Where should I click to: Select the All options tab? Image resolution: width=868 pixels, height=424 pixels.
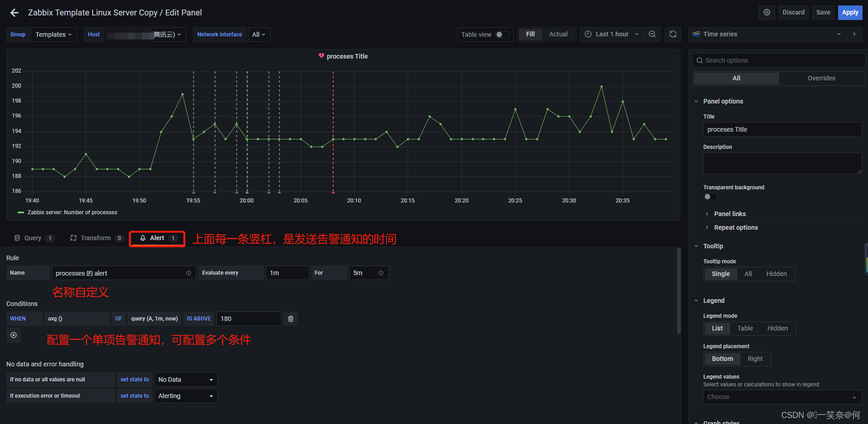736,79
